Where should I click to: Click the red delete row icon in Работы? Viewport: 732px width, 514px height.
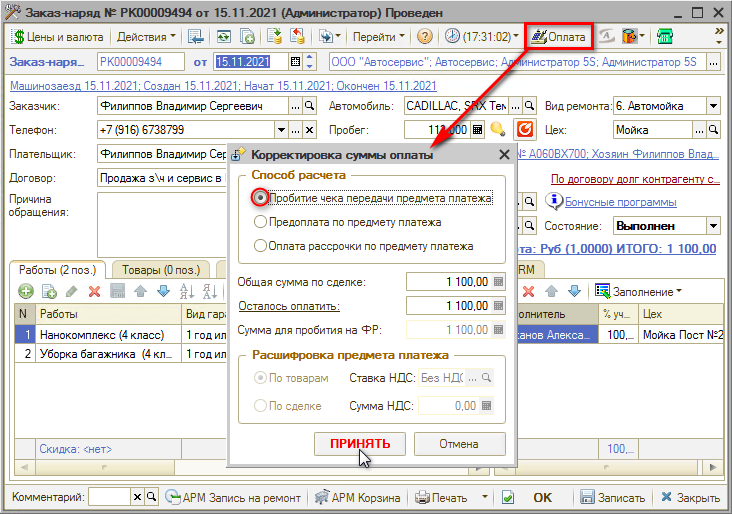pos(94,291)
